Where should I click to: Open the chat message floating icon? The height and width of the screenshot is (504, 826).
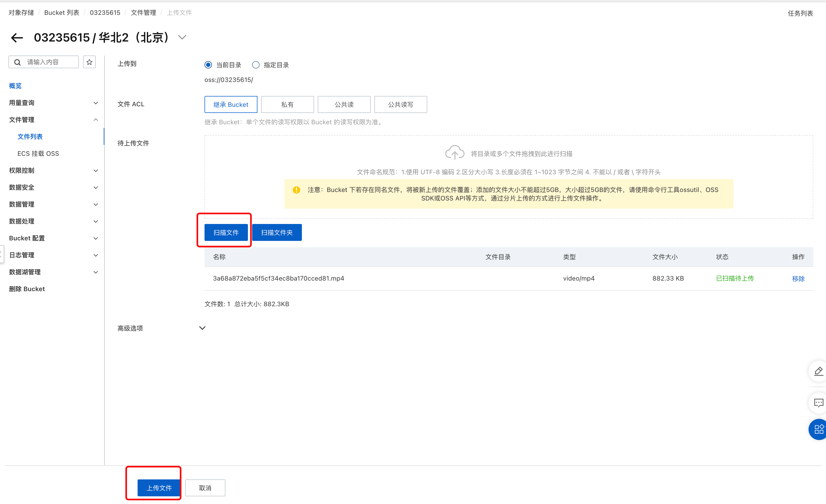tap(818, 402)
